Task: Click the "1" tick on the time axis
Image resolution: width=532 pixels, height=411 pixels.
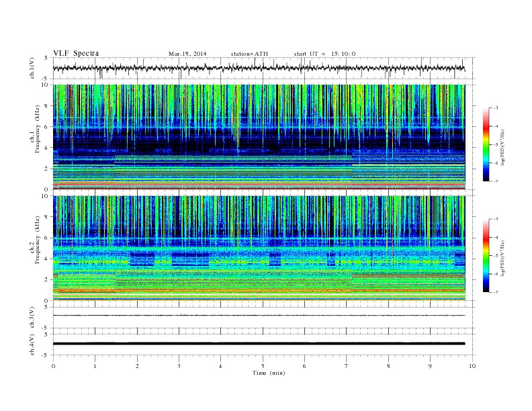Action: pos(95,366)
